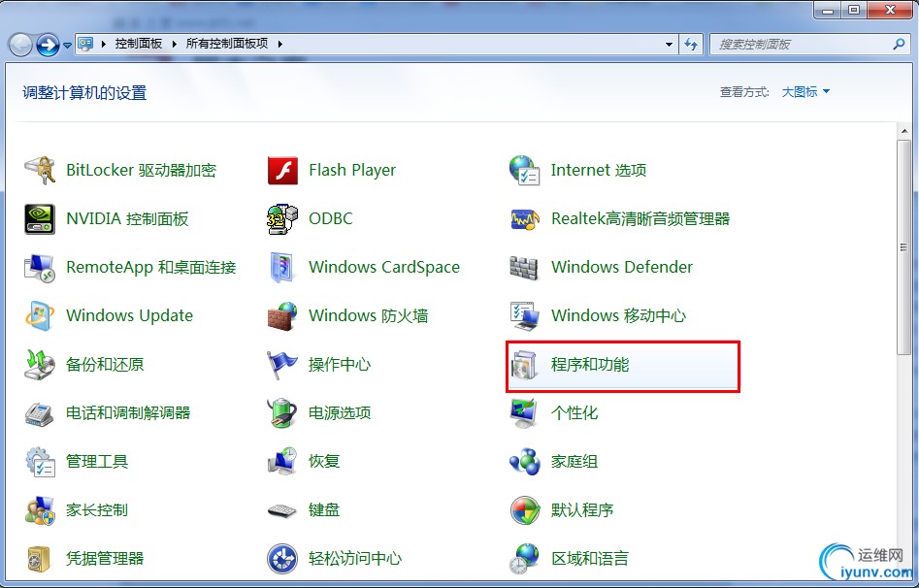The image size is (919, 588).
Task: Open the 管理工具 gear icon
Action: (x=40, y=462)
